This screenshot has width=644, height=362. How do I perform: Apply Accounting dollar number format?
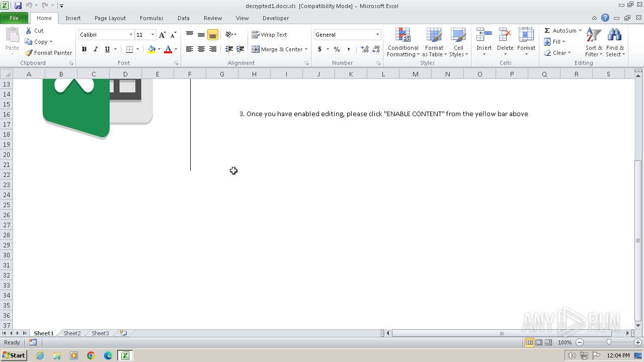tap(319, 49)
